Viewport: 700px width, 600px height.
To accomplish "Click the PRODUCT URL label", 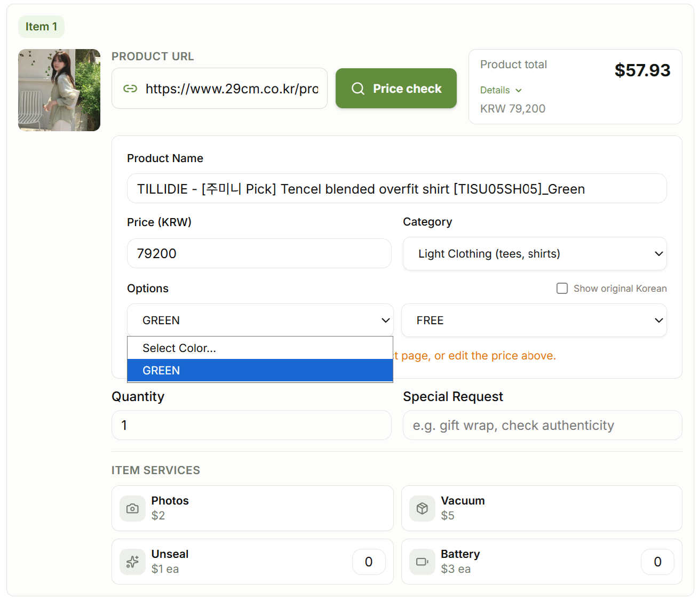I will [x=153, y=57].
